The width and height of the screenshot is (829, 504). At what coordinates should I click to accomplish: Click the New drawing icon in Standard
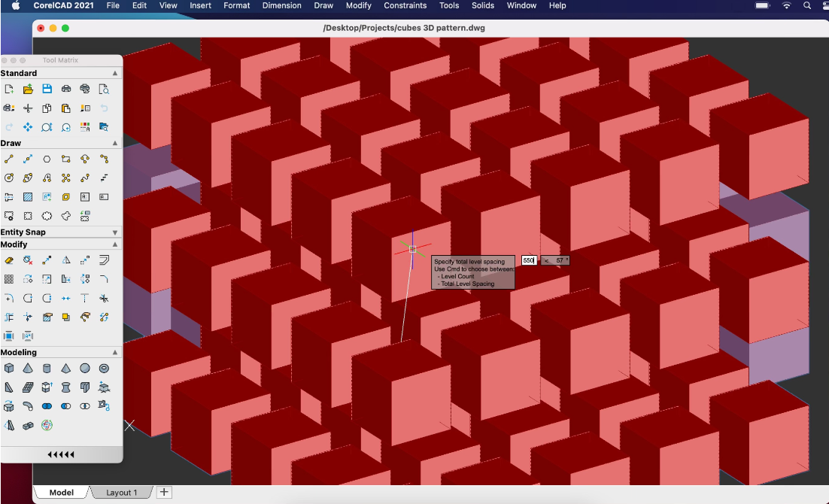coord(9,89)
